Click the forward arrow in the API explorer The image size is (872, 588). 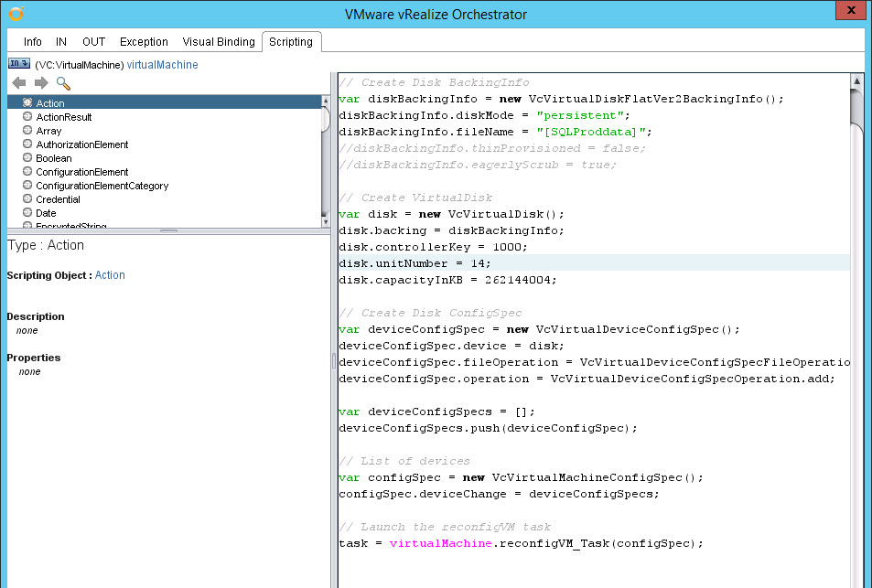41,83
